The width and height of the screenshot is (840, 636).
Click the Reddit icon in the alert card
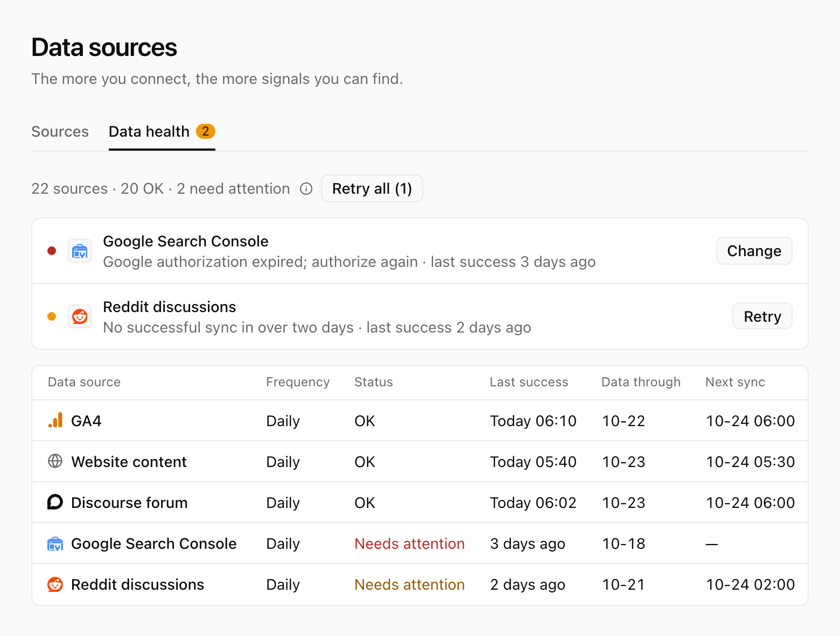coord(80,316)
